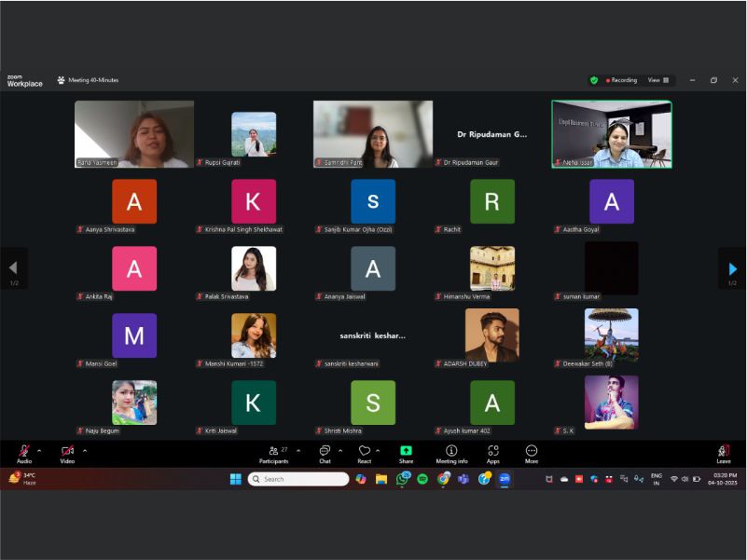Open Meeting info
This screenshot has height=560, width=747.
point(451,452)
